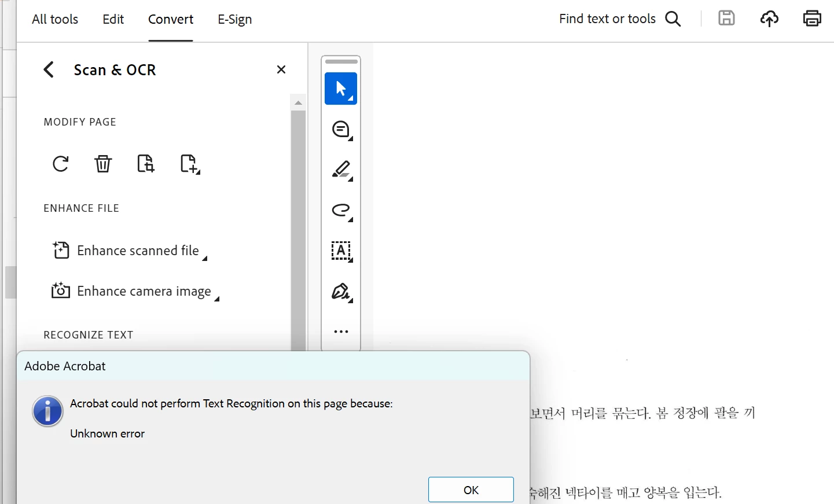The height and width of the screenshot is (504, 834).
Task: Click the Scan & OCR panel scrollbar thumb
Action: 298,230
